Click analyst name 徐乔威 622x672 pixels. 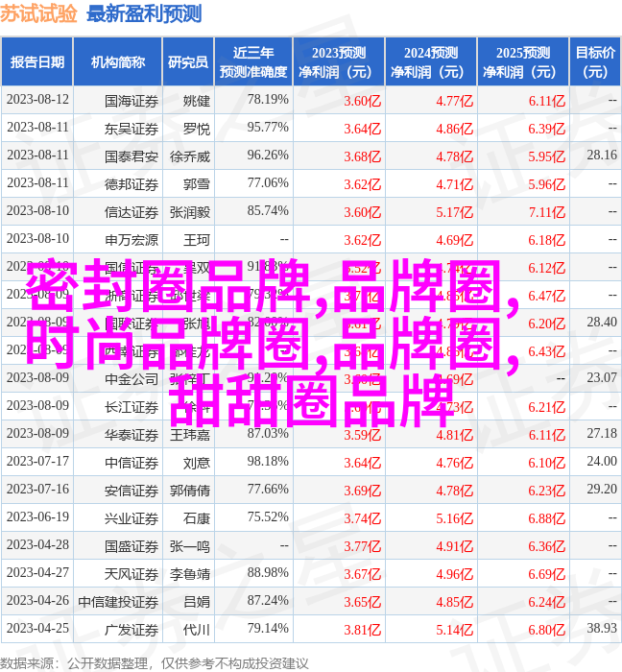tap(190, 156)
